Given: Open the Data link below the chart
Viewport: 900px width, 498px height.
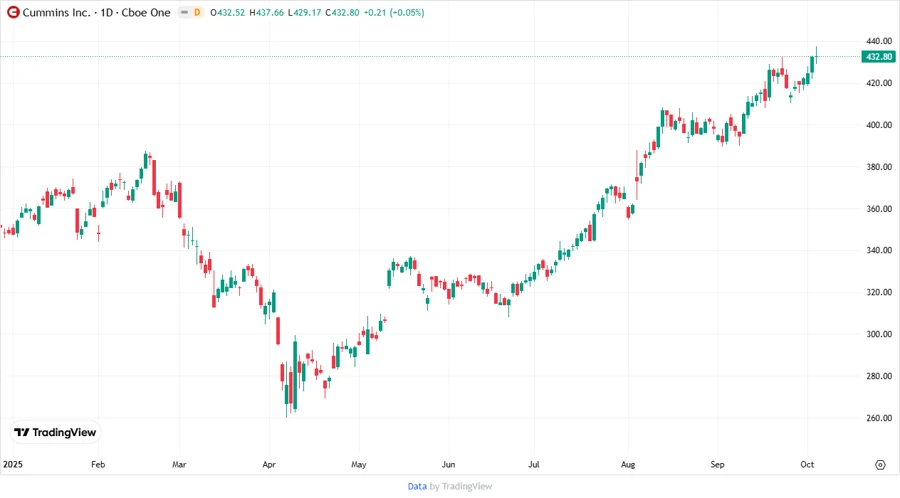Looking at the screenshot, I should (x=417, y=486).
